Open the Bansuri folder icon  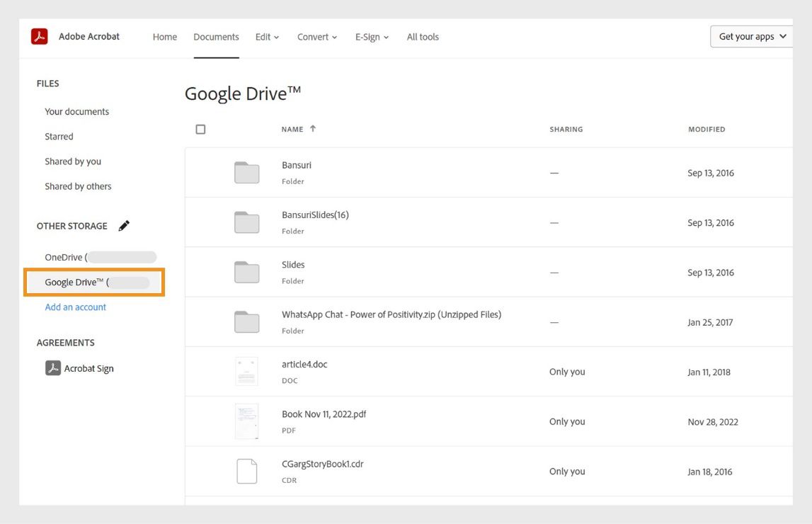[x=246, y=171]
